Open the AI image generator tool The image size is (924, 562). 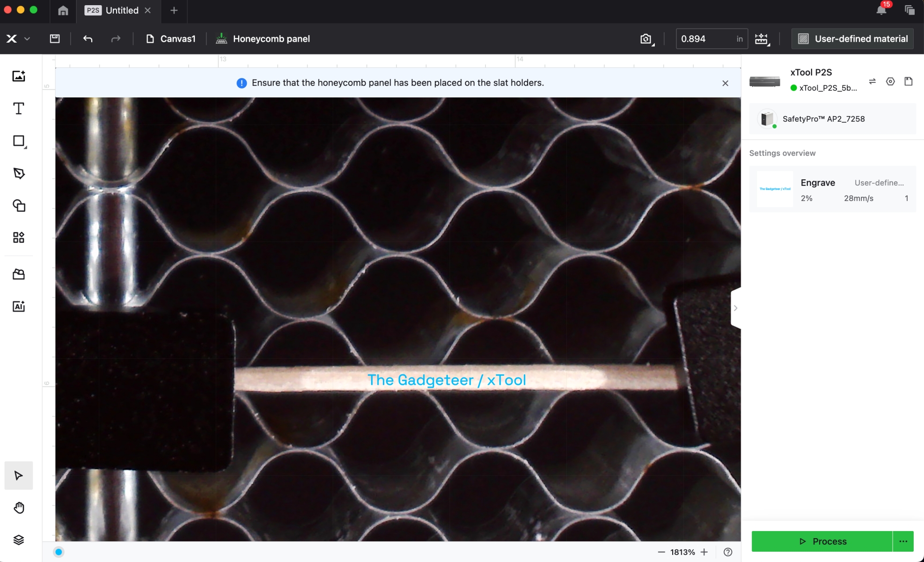[19, 306]
